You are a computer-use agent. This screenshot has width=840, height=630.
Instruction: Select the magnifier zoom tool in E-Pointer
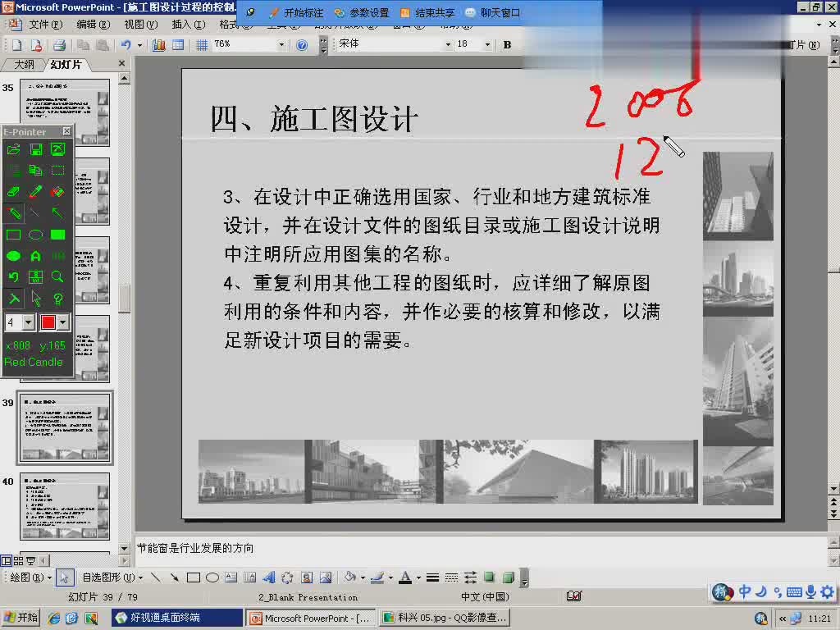(58, 277)
